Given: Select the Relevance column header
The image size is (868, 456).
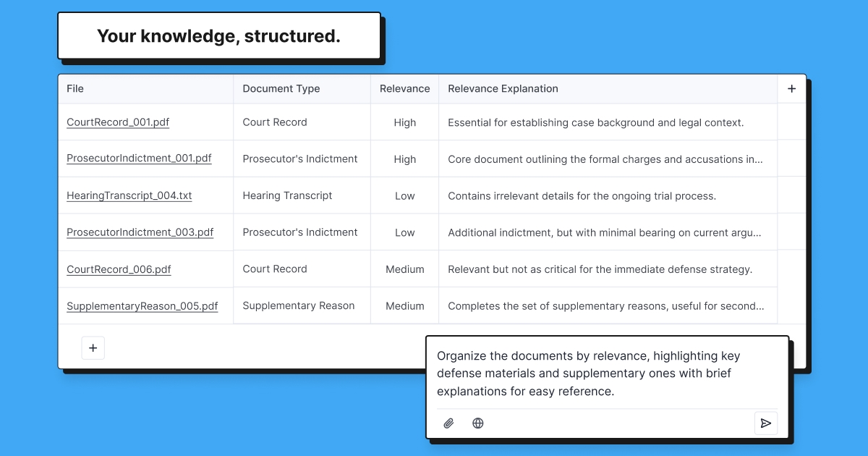Looking at the screenshot, I should (x=405, y=89).
